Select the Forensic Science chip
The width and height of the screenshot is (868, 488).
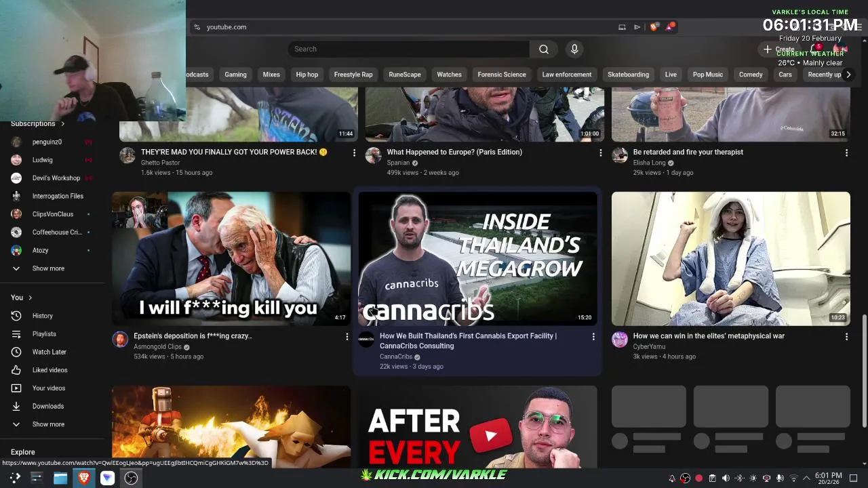pyautogui.click(x=502, y=75)
